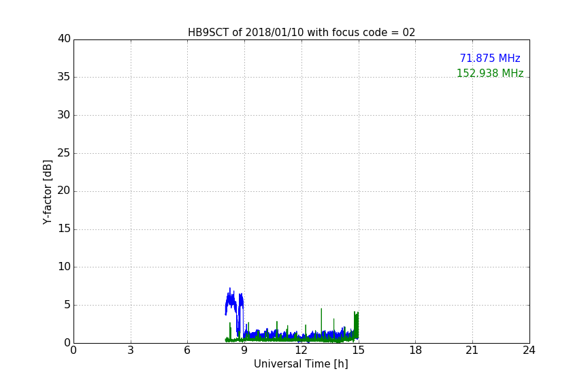Select the green 152.938 MHz legend label
Image resolution: width=588 pixels, height=392 pixels.
tap(490, 73)
